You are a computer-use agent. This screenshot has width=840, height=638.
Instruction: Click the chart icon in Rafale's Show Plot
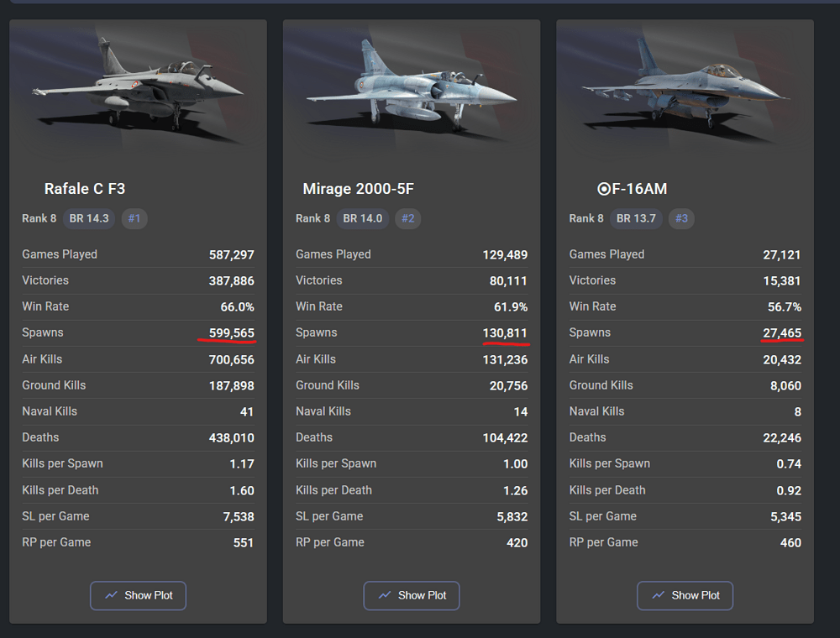coord(112,595)
